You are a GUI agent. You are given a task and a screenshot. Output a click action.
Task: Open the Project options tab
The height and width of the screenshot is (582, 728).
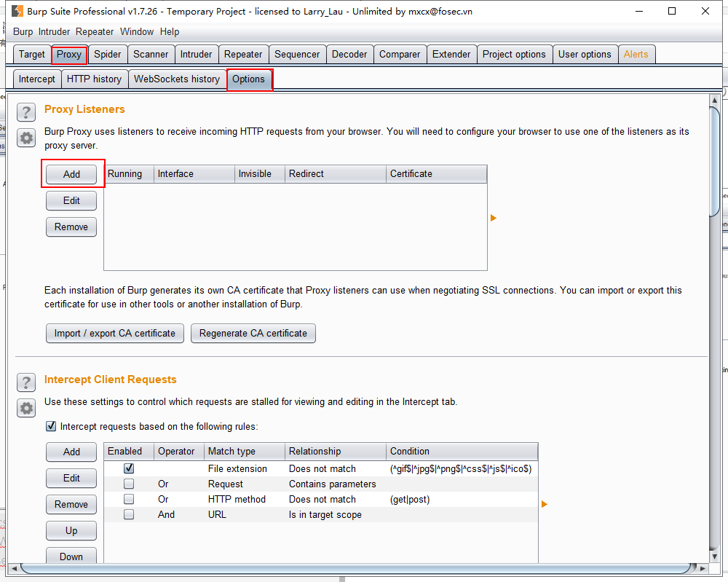coord(514,55)
